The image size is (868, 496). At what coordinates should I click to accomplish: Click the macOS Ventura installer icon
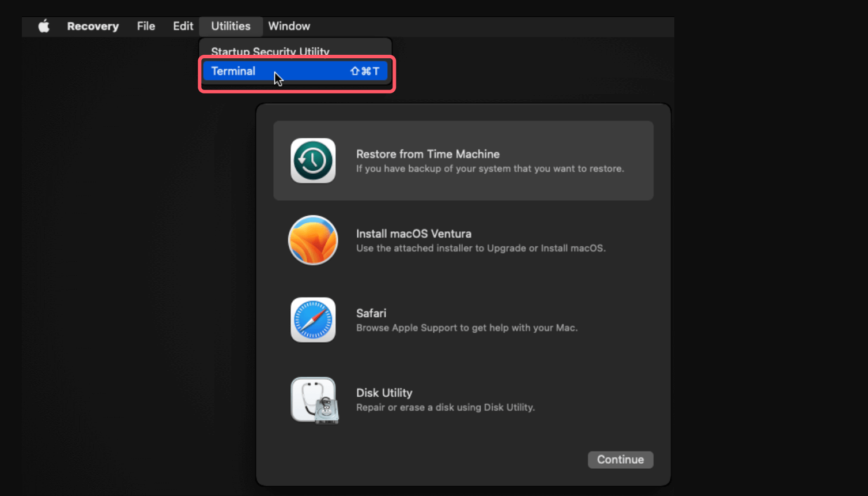pyautogui.click(x=313, y=240)
